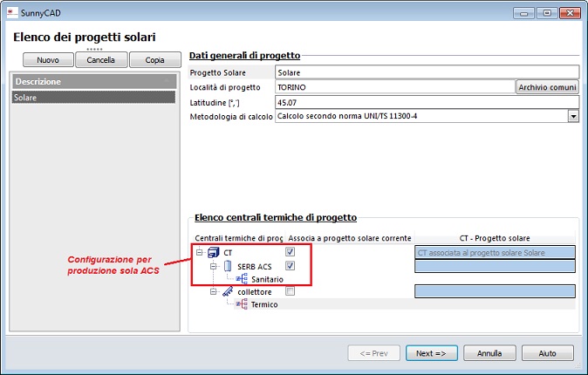Click the SERB ACS tank icon
This screenshot has height=375, width=588.
click(x=227, y=266)
